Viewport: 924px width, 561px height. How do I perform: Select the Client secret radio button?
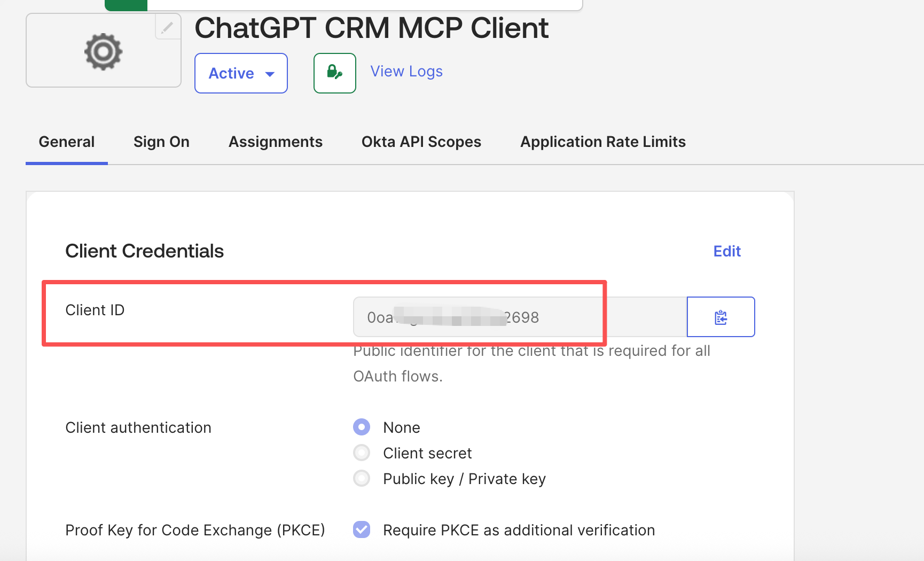click(362, 453)
